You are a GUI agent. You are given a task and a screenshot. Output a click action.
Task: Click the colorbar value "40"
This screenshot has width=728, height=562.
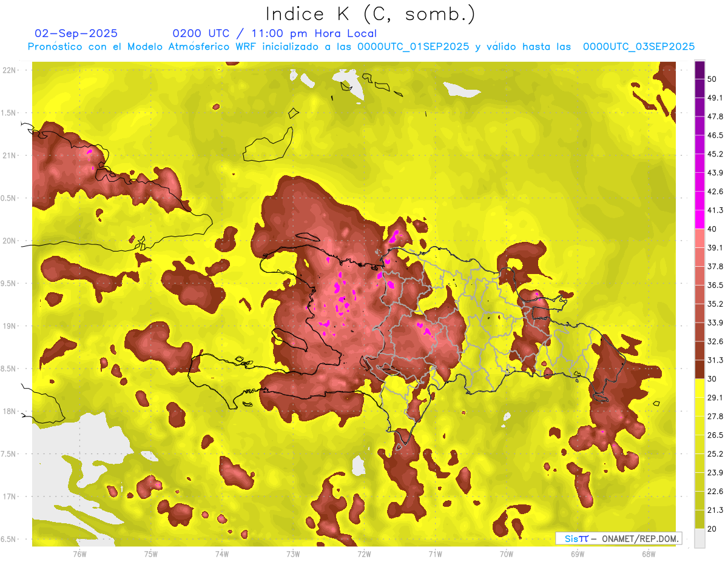tap(712, 229)
